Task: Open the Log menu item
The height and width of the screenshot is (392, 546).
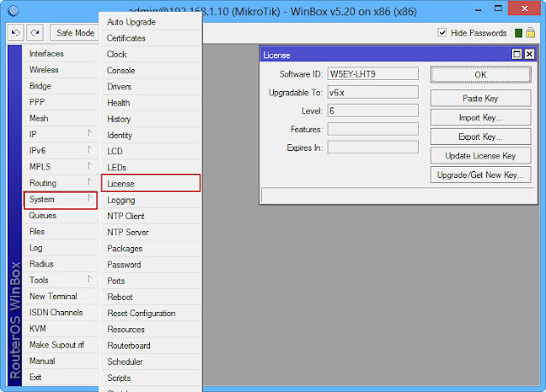Action: [61, 248]
